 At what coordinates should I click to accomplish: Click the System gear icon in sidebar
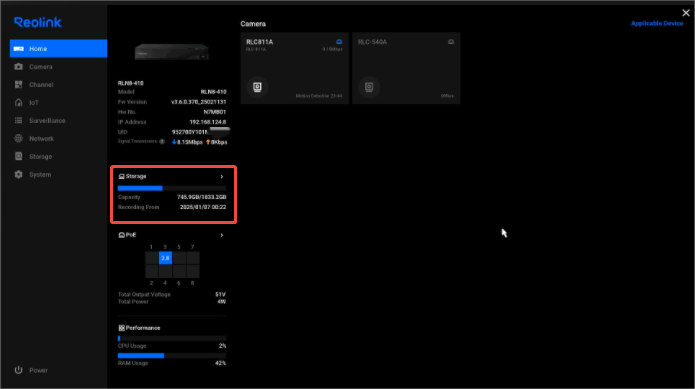coord(19,175)
